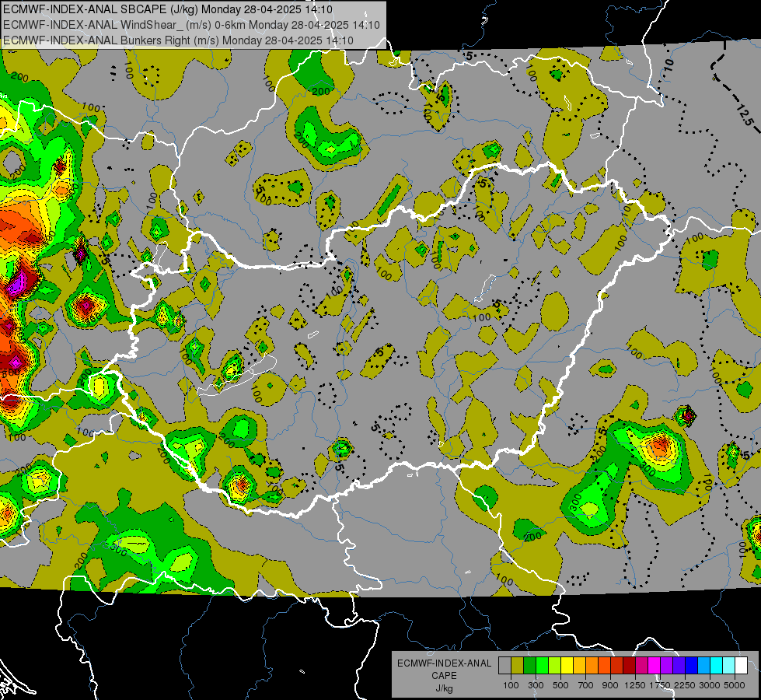Click legend title 'ECMWF-INDEX-ANAL'
Screen dimensions: 761x700
point(444,663)
